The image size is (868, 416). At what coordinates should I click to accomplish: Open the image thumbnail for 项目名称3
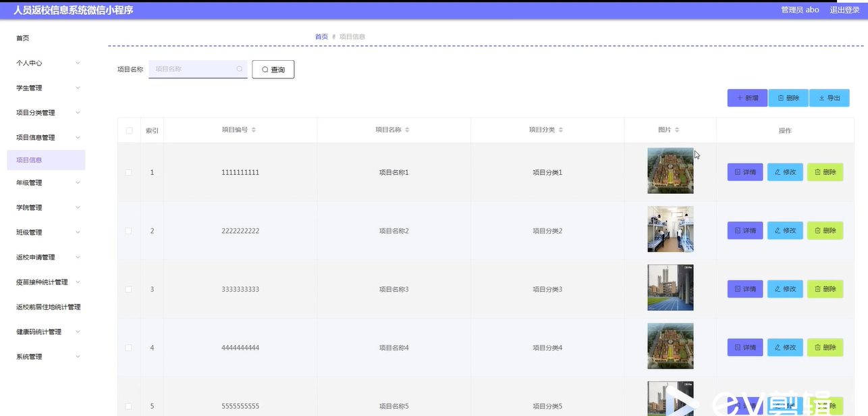click(x=670, y=288)
